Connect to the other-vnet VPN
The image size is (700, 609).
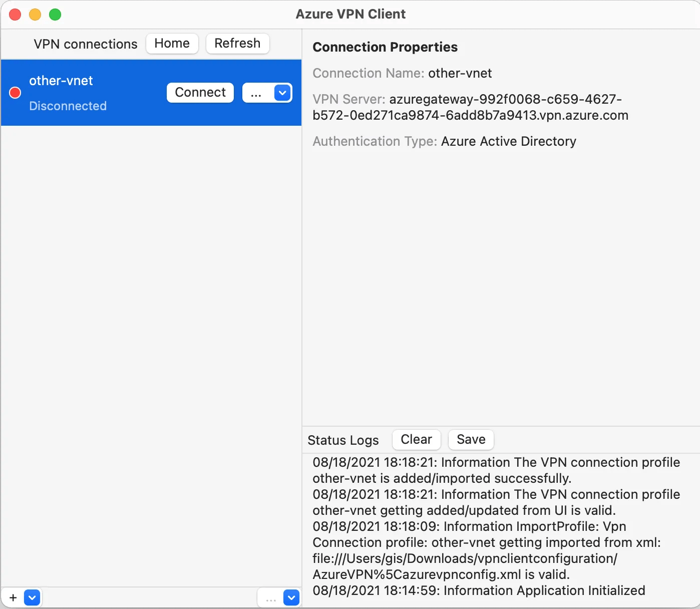200,93
